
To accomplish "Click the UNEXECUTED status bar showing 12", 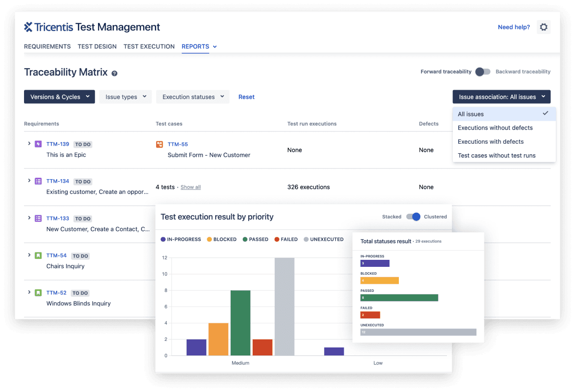I will coord(419,331).
